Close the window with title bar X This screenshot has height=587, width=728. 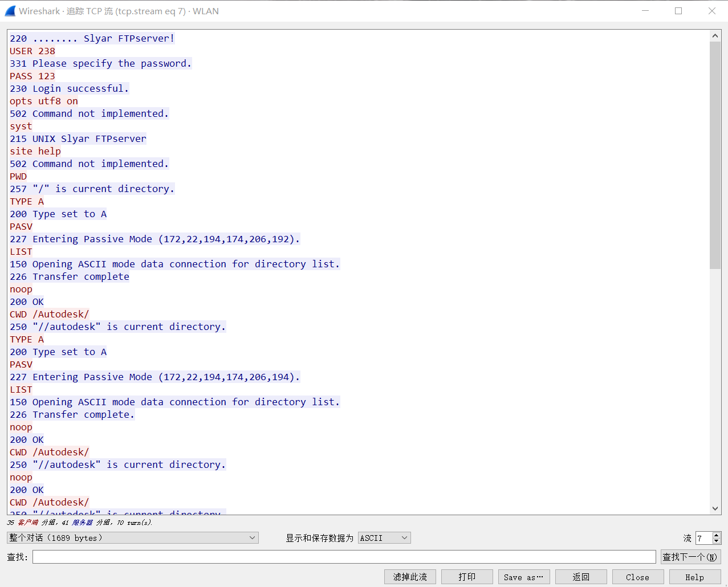tap(712, 11)
